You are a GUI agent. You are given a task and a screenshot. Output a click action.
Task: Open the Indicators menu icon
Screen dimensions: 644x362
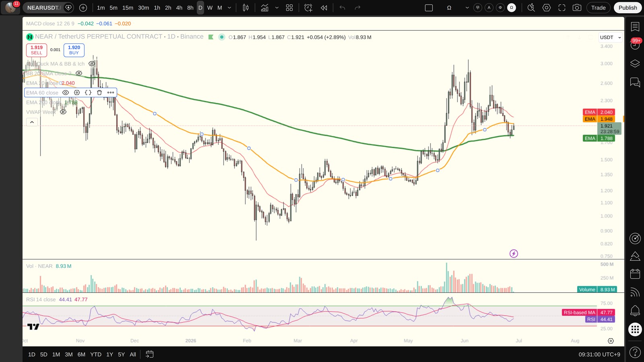(x=264, y=8)
